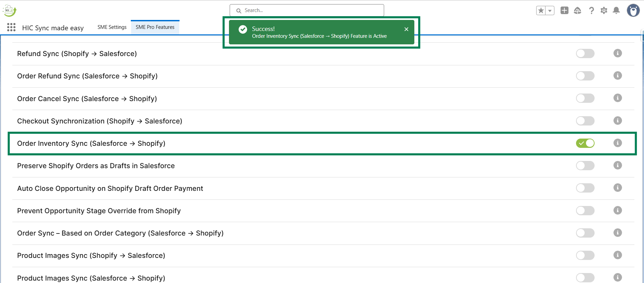The width and height of the screenshot is (644, 283).
Task: Click the HIC Sync app logo
Action: click(10, 11)
